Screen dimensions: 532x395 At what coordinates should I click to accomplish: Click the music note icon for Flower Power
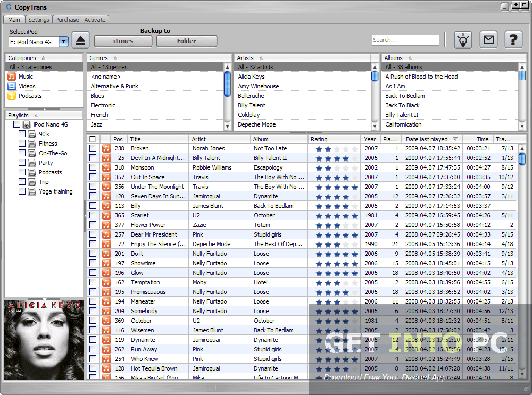tap(106, 225)
